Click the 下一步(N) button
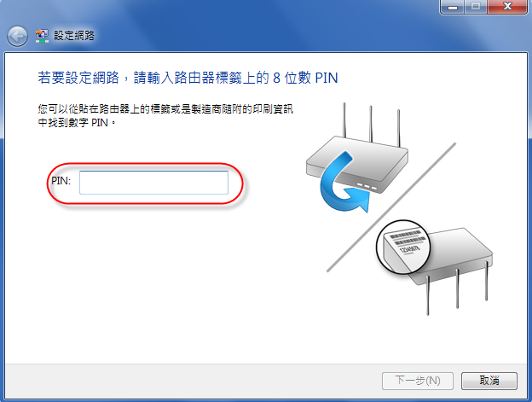Screen dimensions: 532x402 pos(418,381)
